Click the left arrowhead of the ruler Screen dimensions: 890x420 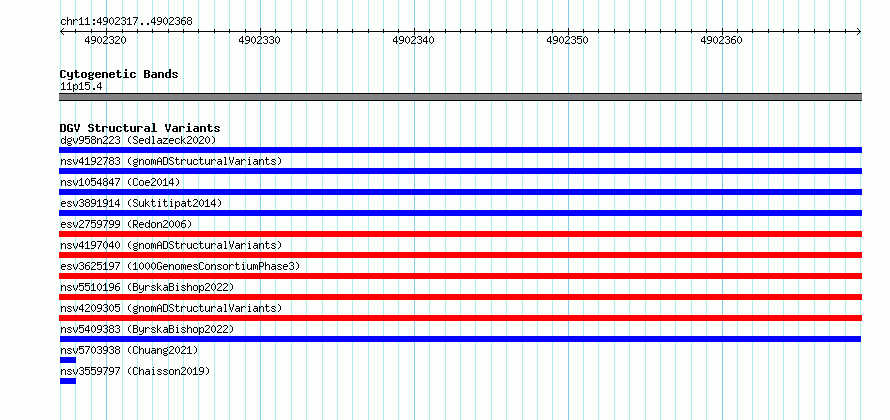click(x=62, y=31)
